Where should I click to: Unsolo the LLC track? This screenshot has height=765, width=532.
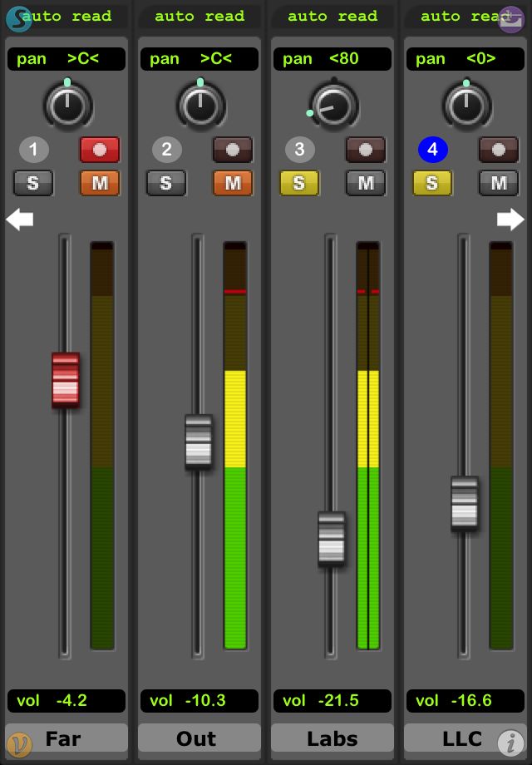(x=432, y=183)
